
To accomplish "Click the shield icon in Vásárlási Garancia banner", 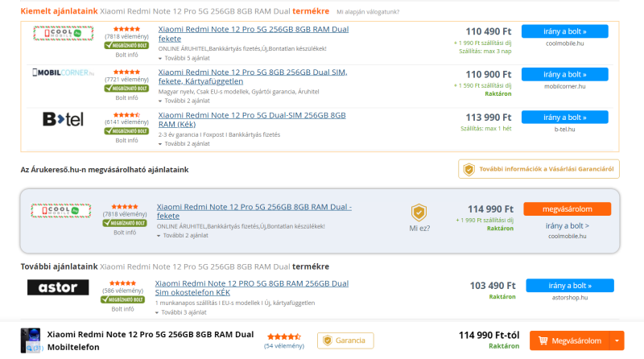I will tap(469, 169).
